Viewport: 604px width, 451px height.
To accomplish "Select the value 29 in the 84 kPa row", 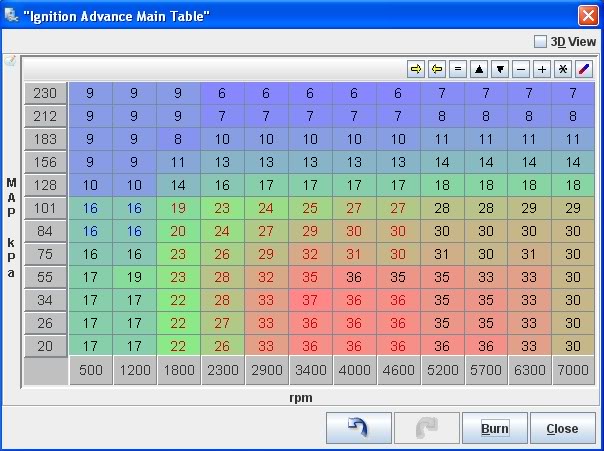I will pos(310,231).
